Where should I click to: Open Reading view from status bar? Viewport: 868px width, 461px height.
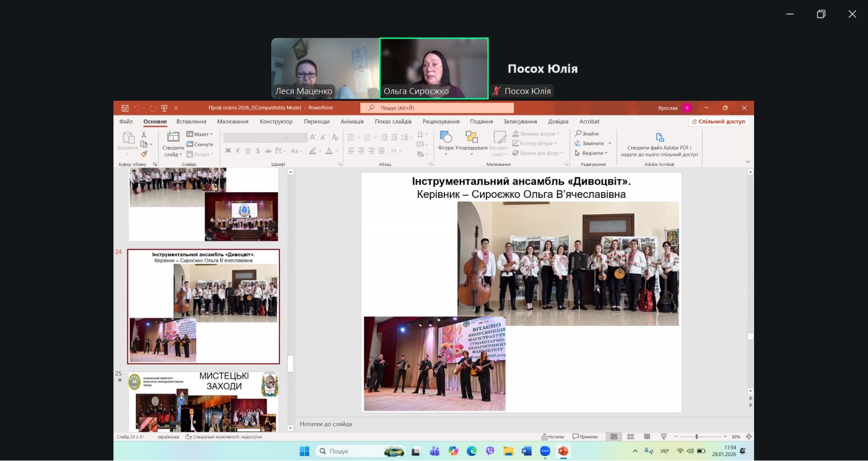coord(647,437)
